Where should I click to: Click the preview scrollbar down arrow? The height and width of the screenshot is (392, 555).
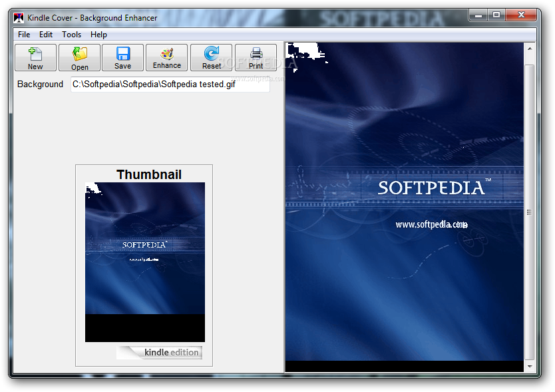point(530,367)
